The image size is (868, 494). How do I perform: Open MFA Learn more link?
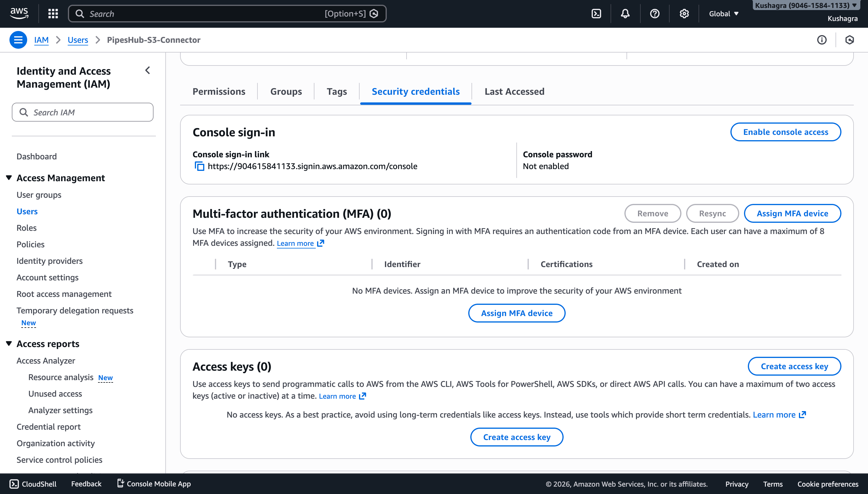(295, 243)
